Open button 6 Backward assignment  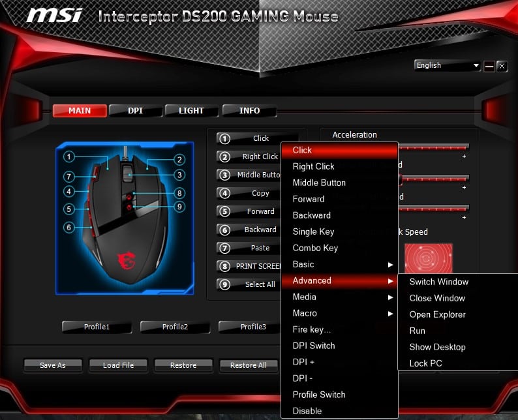tap(249, 230)
